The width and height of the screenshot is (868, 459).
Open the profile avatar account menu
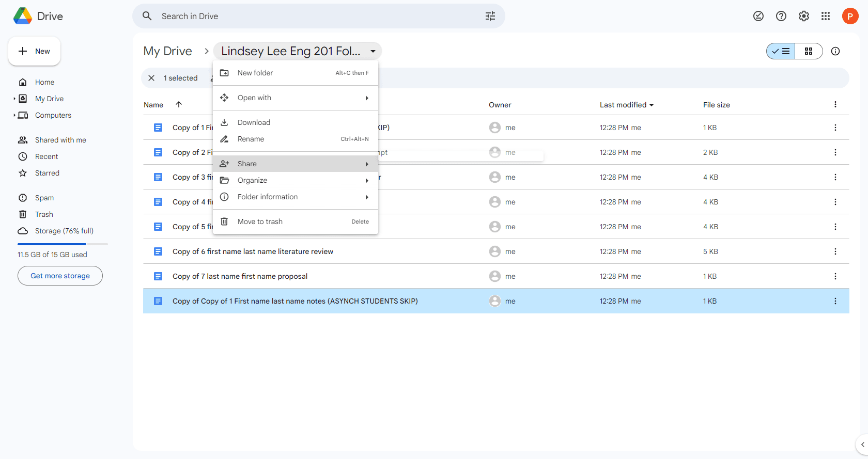(x=850, y=16)
